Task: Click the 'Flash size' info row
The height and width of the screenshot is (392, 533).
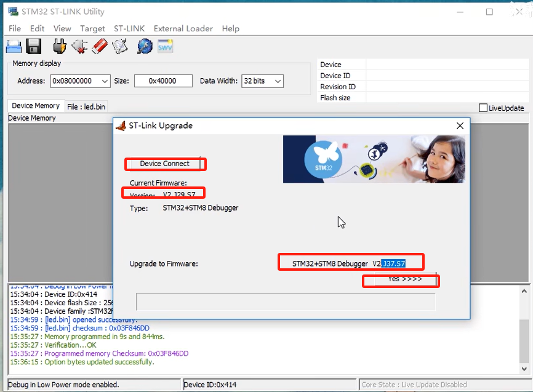Action: [x=423, y=98]
